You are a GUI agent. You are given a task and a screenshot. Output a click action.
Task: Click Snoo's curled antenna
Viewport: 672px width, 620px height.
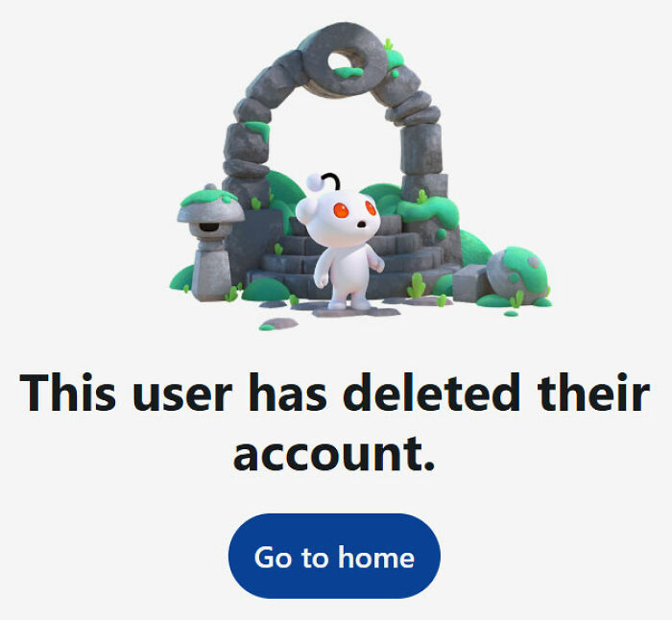[331, 180]
